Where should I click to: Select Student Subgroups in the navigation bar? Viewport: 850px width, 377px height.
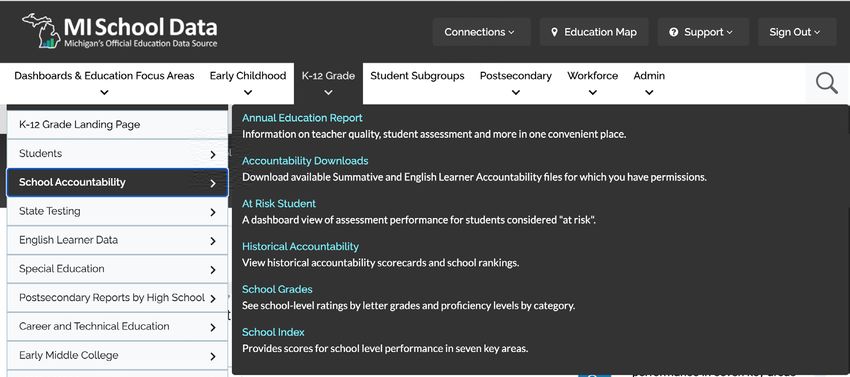tap(417, 76)
